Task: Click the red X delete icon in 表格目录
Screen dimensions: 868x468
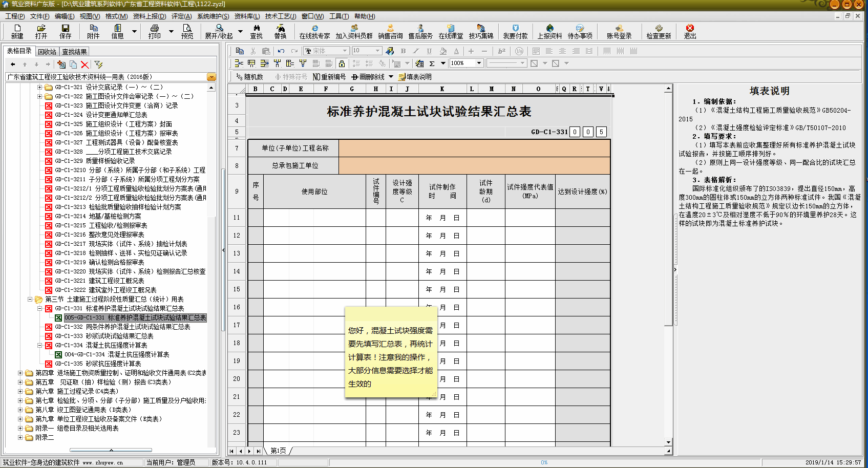Action: pyautogui.click(x=85, y=65)
